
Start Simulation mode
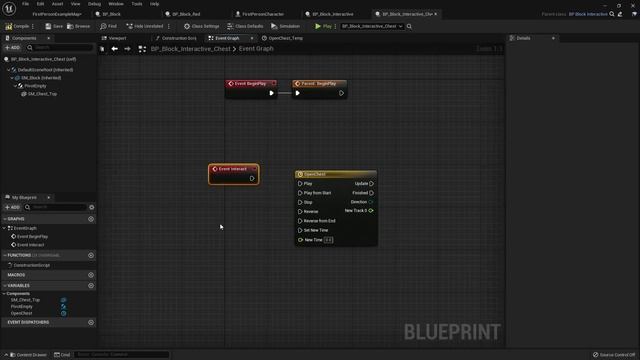click(285, 26)
